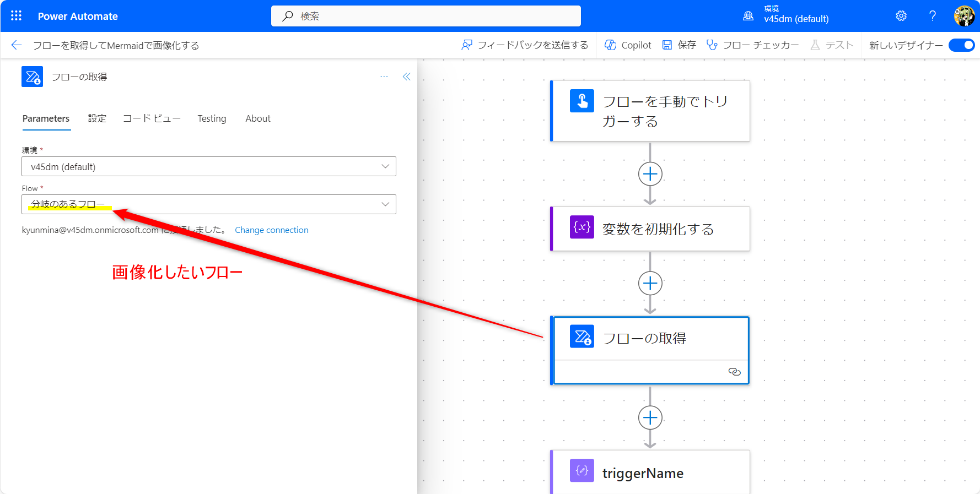This screenshot has width=980, height=494.
Task: Focus the 検索 search field
Action: [x=426, y=16]
